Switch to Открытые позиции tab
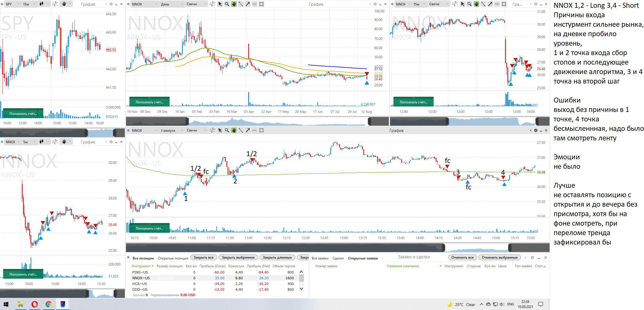 coord(173,258)
